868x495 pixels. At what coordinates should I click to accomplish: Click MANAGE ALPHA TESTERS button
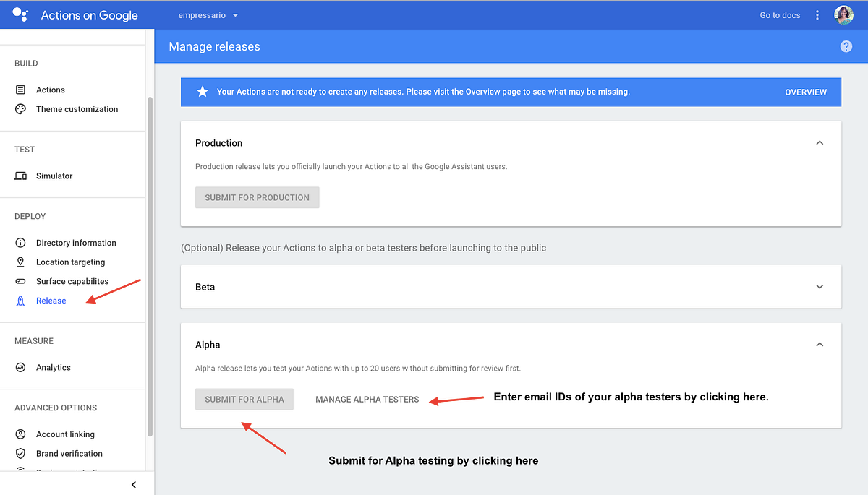[x=367, y=399]
